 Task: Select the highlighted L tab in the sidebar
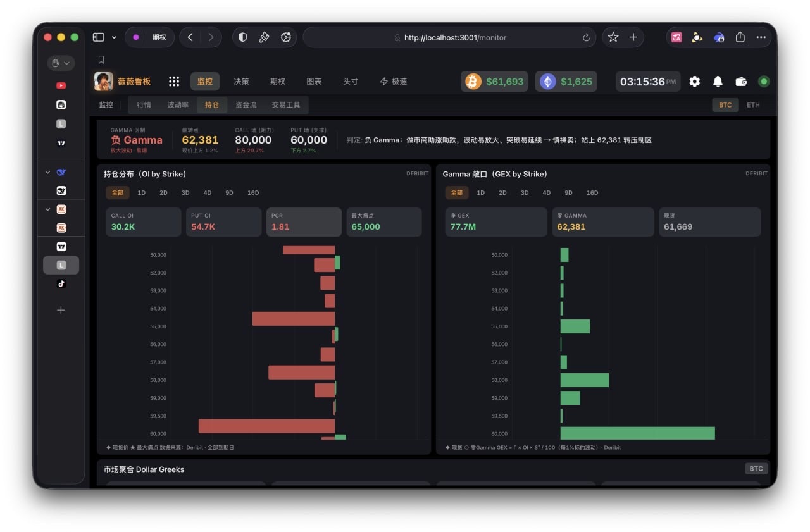(61, 265)
